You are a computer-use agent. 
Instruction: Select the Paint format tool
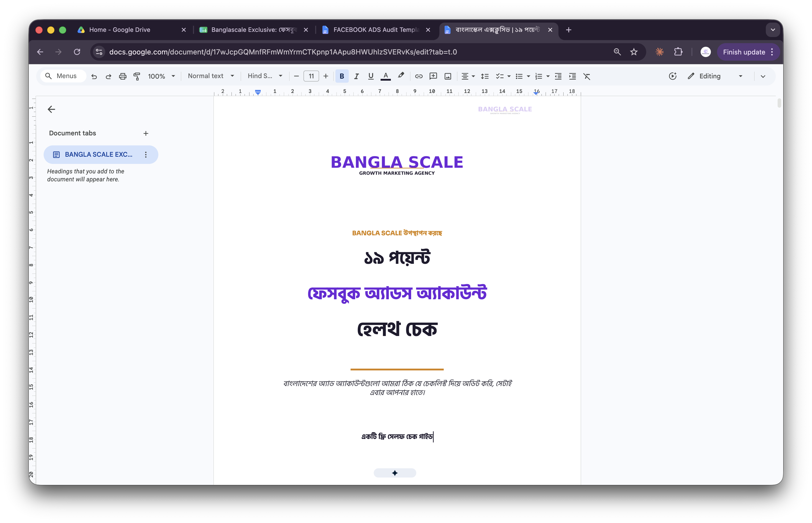[x=137, y=76]
